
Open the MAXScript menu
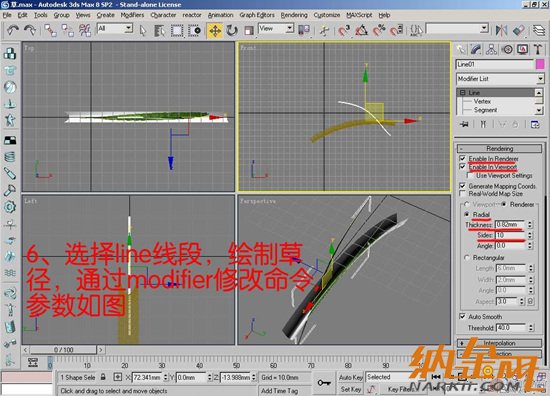(x=359, y=15)
